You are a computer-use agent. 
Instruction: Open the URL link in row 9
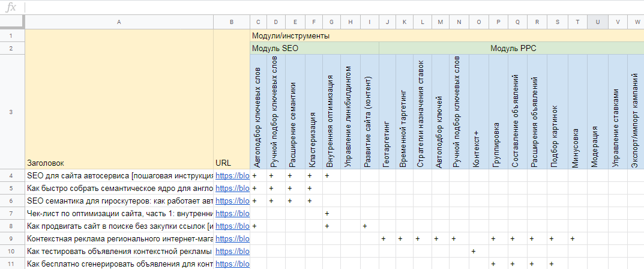232,238
